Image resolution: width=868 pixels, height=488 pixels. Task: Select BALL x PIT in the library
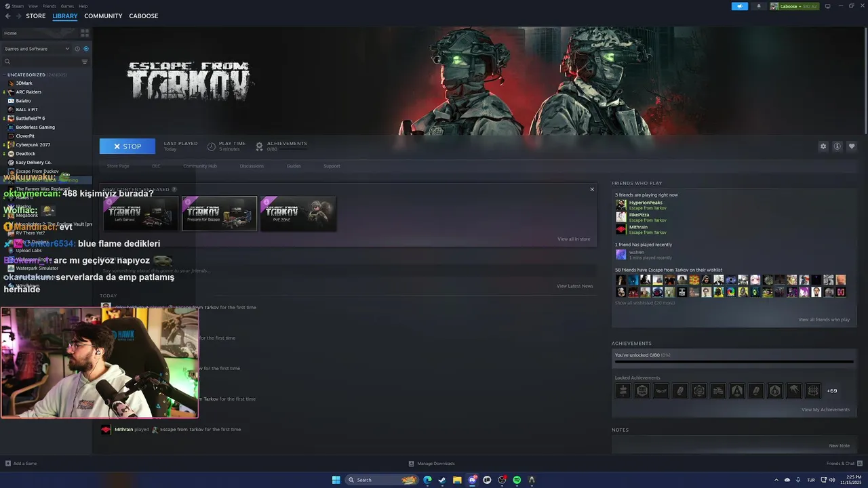(x=26, y=109)
